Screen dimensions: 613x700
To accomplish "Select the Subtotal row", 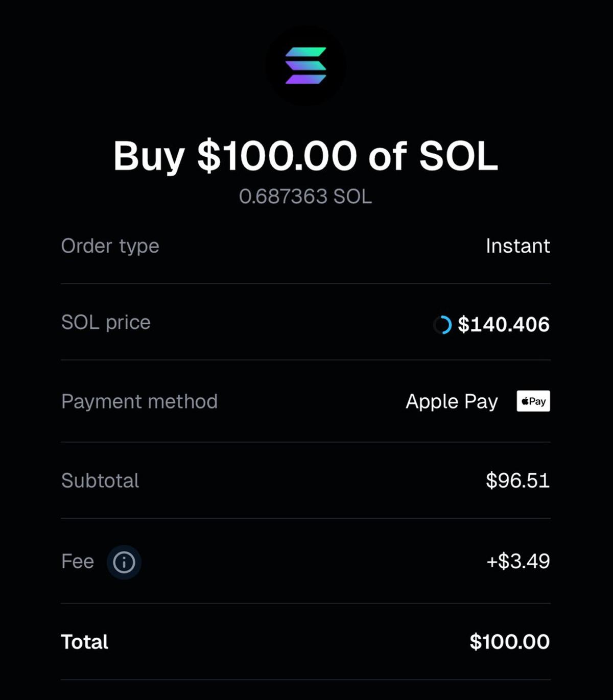I will point(306,480).
